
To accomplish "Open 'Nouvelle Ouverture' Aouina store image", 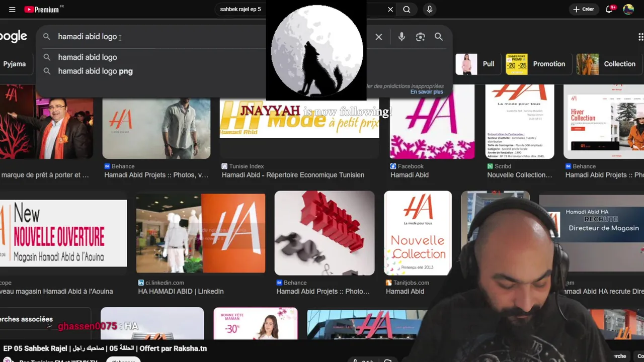I will (x=63, y=233).
